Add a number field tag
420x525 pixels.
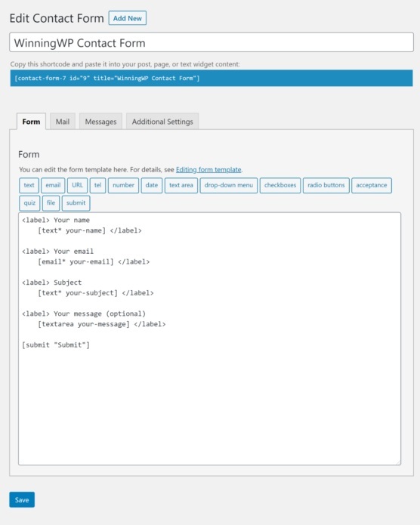tap(123, 185)
